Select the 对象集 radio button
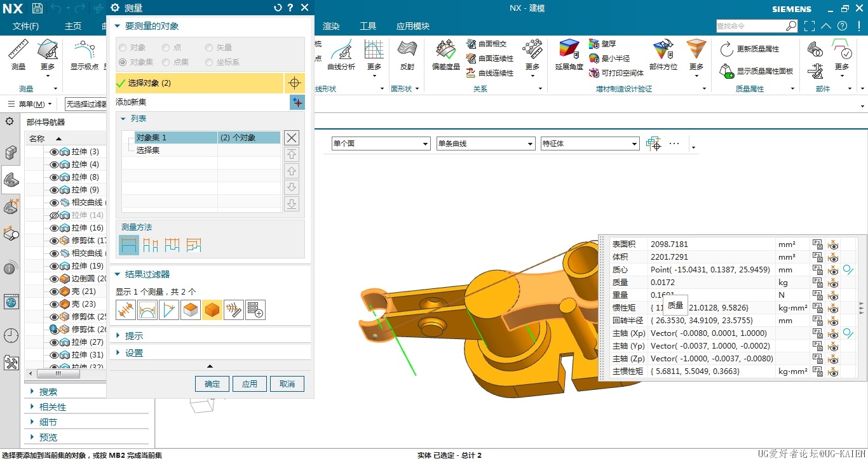Screen dimensions: 868x461 pos(123,62)
